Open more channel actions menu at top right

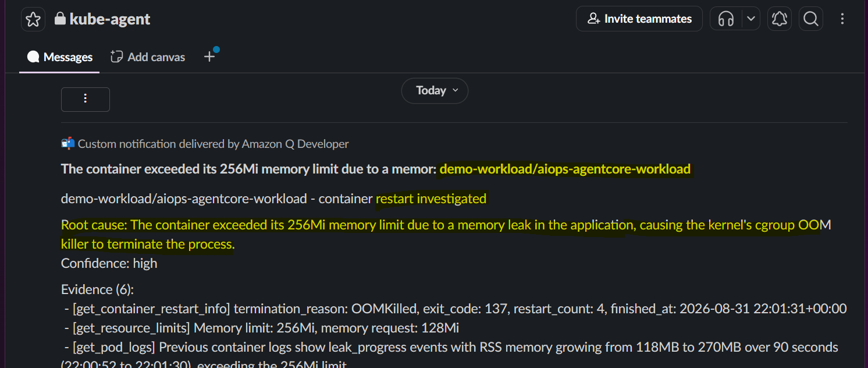coord(842,19)
